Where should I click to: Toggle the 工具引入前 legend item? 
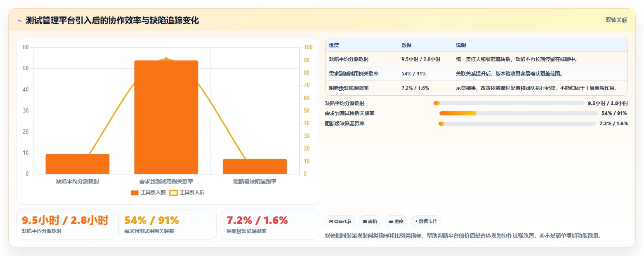(148, 193)
